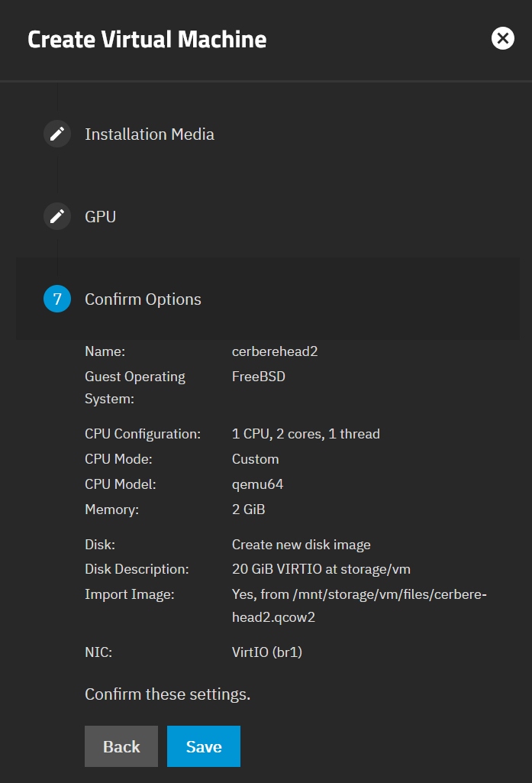This screenshot has width=532, height=783.
Task: Click the 'Confirm these settings.' text
Action: point(167,695)
